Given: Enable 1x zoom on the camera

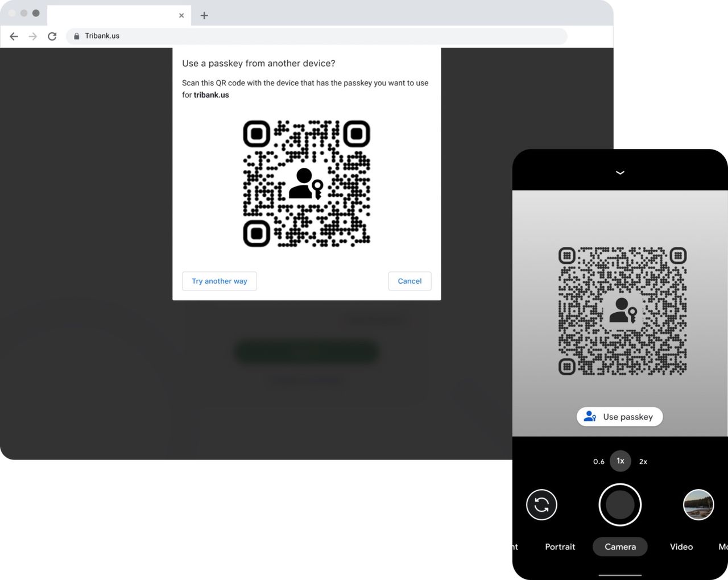Looking at the screenshot, I should [620, 461].
